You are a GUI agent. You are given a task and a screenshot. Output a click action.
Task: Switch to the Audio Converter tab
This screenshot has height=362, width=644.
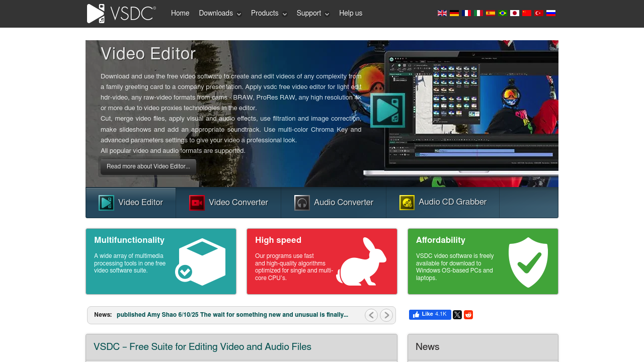coord(334,203)
